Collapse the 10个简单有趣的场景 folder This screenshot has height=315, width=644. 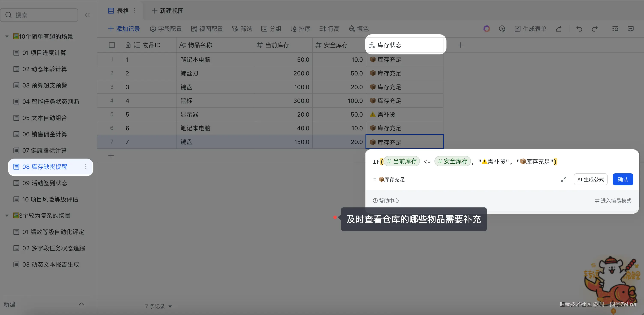coord(7,36)
